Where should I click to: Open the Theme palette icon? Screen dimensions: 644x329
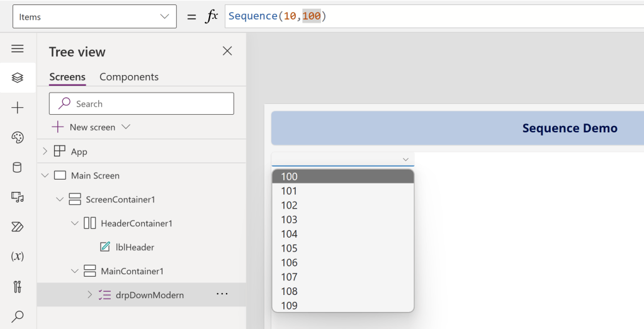tap(18, 137)
